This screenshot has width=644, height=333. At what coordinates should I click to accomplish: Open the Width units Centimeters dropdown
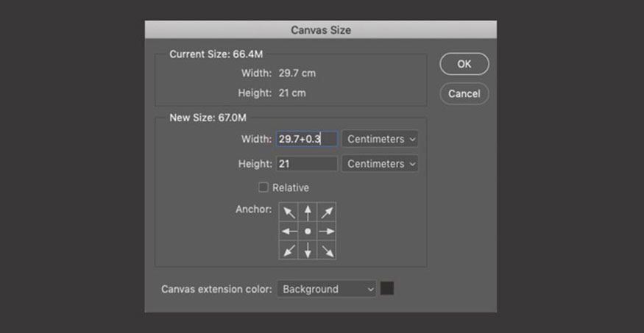(x=380, y=139)
